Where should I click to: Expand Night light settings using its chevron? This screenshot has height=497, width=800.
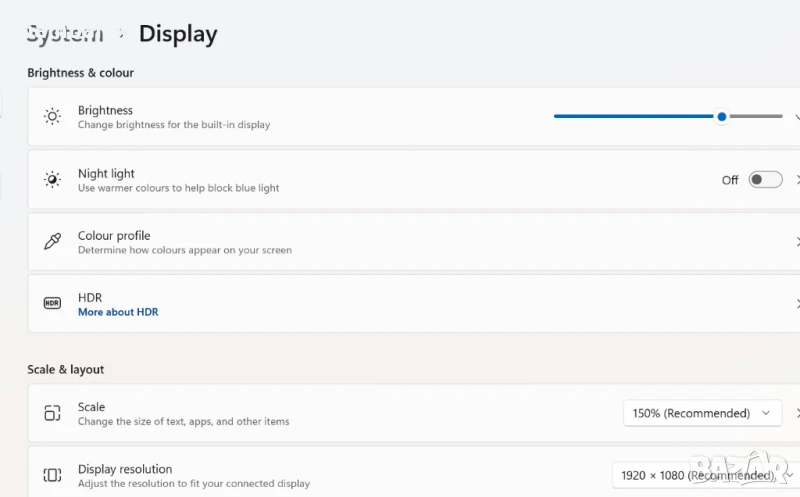coord(797,180)
